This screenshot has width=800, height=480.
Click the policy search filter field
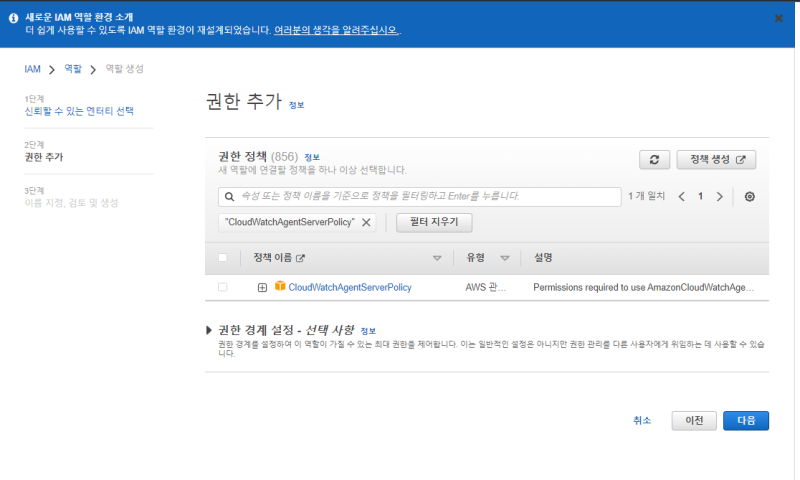point(420,197)
